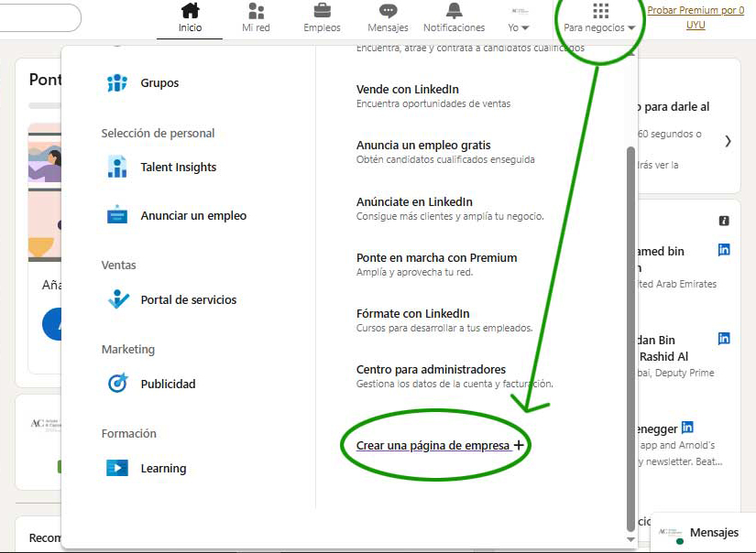Click the 'ited Arab Emirates' text in suggestions
This screenshot has width=756, height=553.
coord(677,284)
